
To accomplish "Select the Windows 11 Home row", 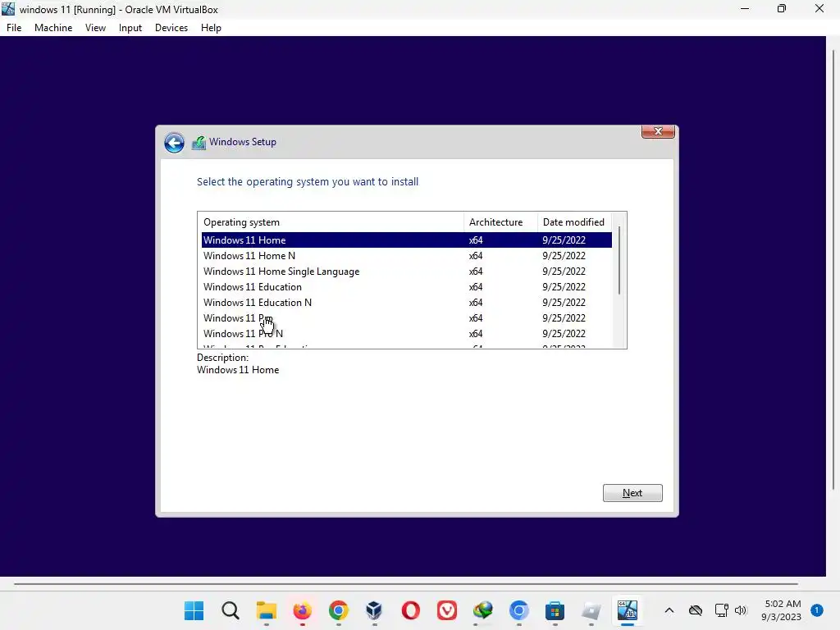I will coord(406,240).
